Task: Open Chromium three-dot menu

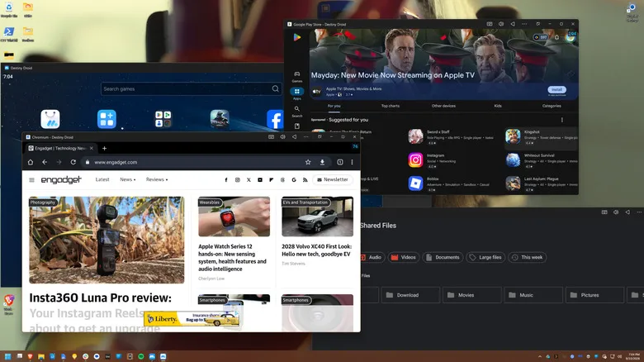Action: [x=352, y=162]
